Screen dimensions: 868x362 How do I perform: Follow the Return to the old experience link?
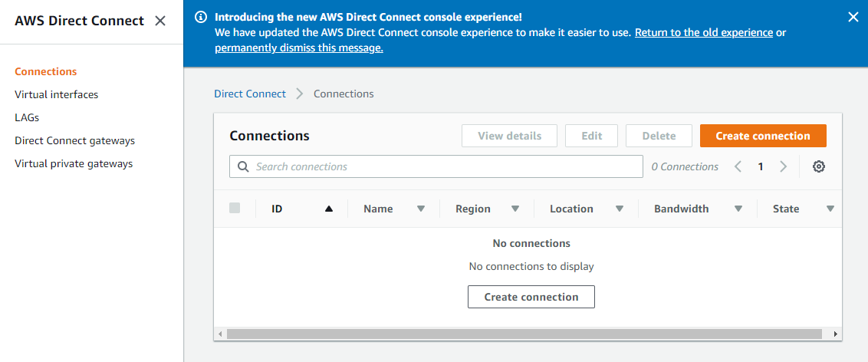704,32
